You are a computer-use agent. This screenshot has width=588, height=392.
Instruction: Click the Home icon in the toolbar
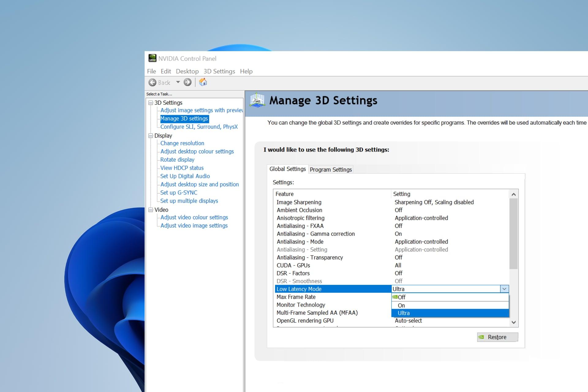pos(203,82)
